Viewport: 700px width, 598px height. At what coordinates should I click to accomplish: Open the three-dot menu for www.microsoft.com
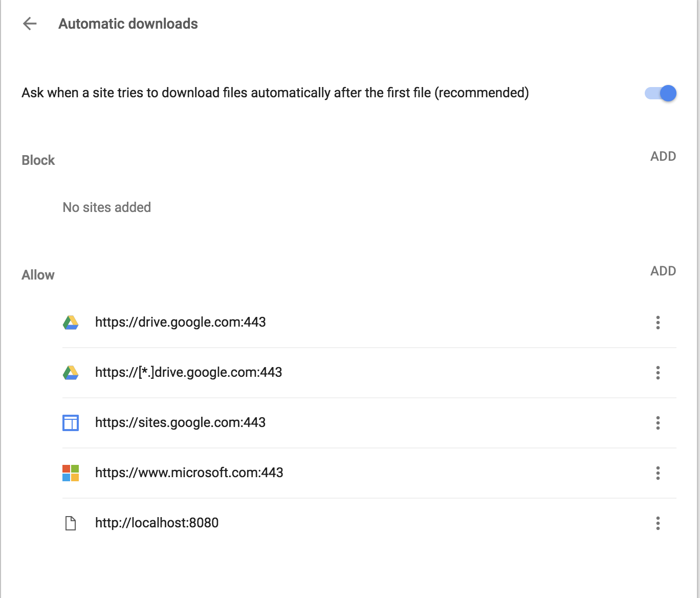click(658, 474)
